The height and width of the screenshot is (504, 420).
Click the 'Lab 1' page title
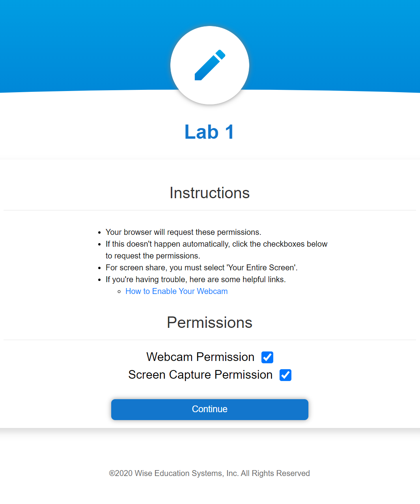209,132
